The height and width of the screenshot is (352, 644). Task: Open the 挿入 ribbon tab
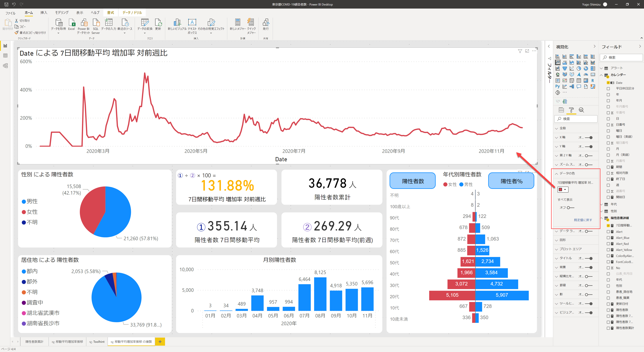click(44, 13)
